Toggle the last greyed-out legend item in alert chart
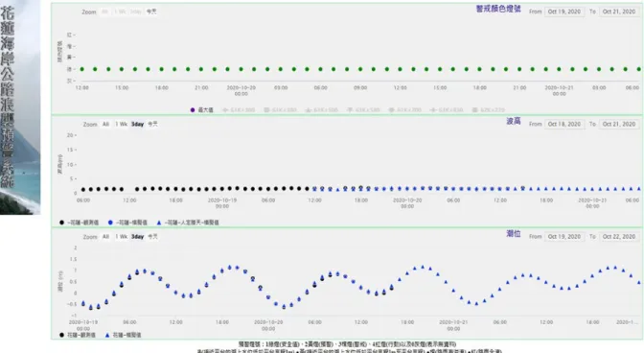The height and width of the screenshot is (353, 644). coord(489,110)
